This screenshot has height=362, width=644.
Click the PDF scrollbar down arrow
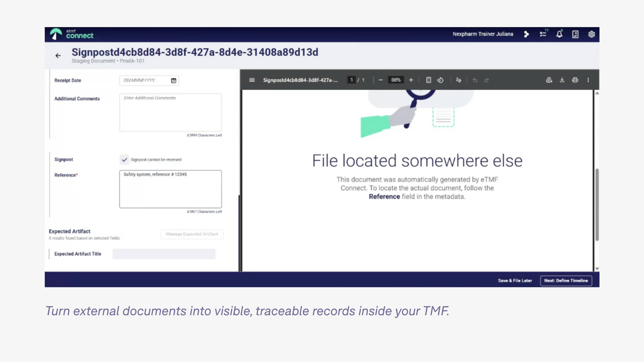[597, 269]
